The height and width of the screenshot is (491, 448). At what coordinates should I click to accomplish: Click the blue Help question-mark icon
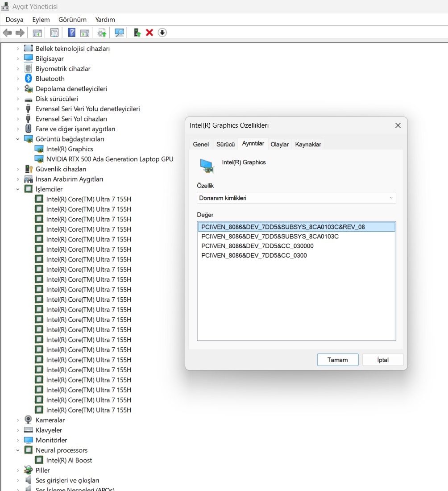tap(72, 33)
